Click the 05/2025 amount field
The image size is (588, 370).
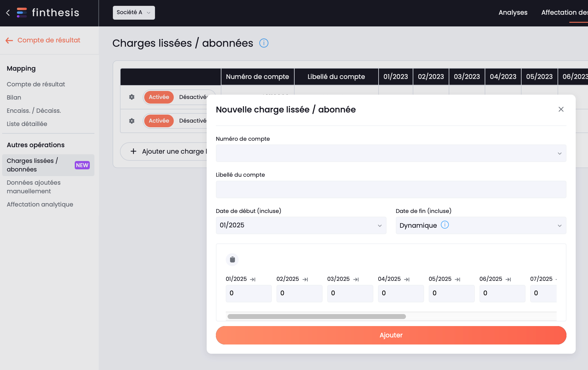point(452,293)
